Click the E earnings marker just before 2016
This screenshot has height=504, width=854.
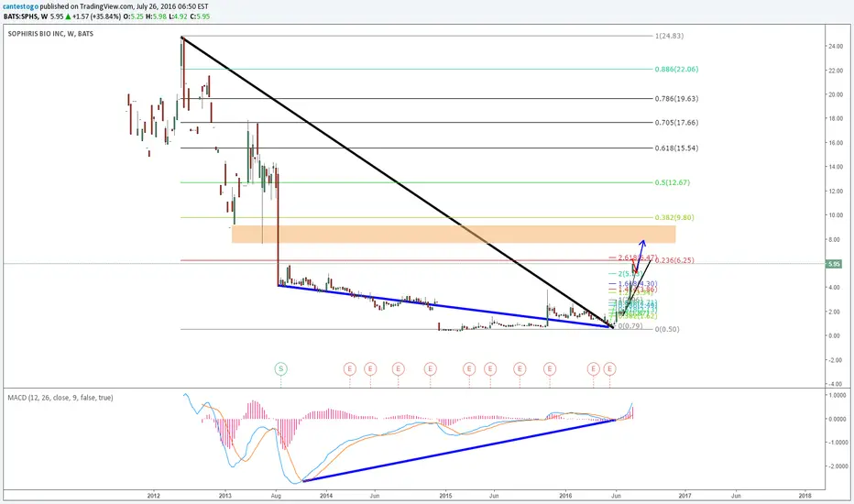pyautogui.click(x=550, y=369)
